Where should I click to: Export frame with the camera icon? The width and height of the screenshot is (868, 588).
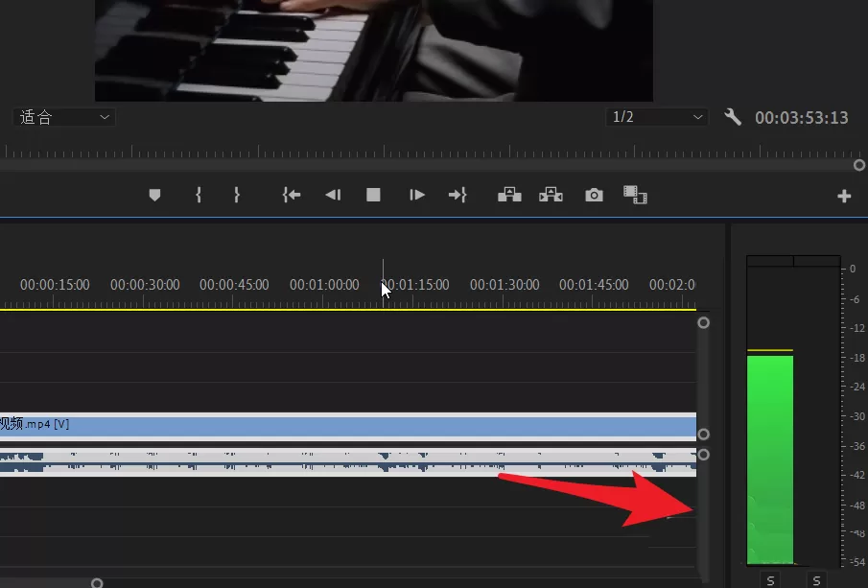[594, 195]
